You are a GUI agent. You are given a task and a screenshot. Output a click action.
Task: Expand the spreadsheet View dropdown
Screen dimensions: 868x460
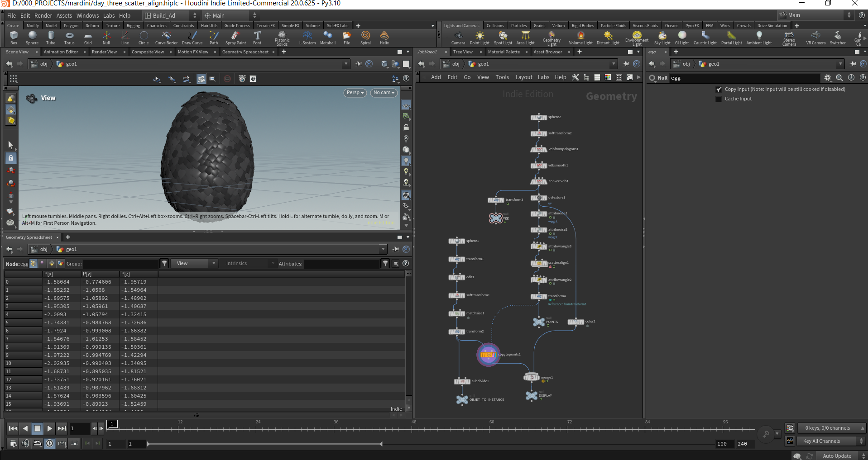(x=195, y=264)
